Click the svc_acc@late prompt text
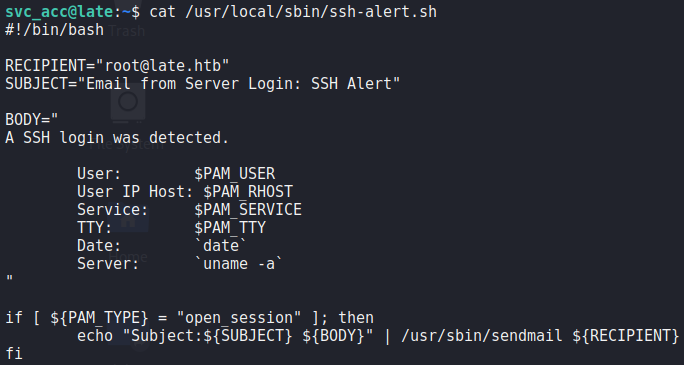Screen dimensions: 684x365 pos(60,12)
